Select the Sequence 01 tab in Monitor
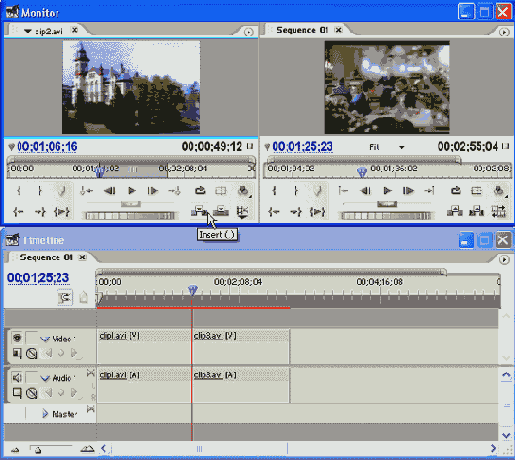This screenshot has height=460, width=515. point(302,30)
